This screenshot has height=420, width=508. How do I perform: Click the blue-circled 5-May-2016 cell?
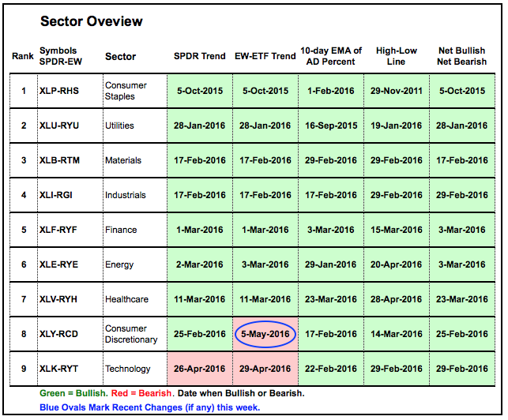point(265,334)
